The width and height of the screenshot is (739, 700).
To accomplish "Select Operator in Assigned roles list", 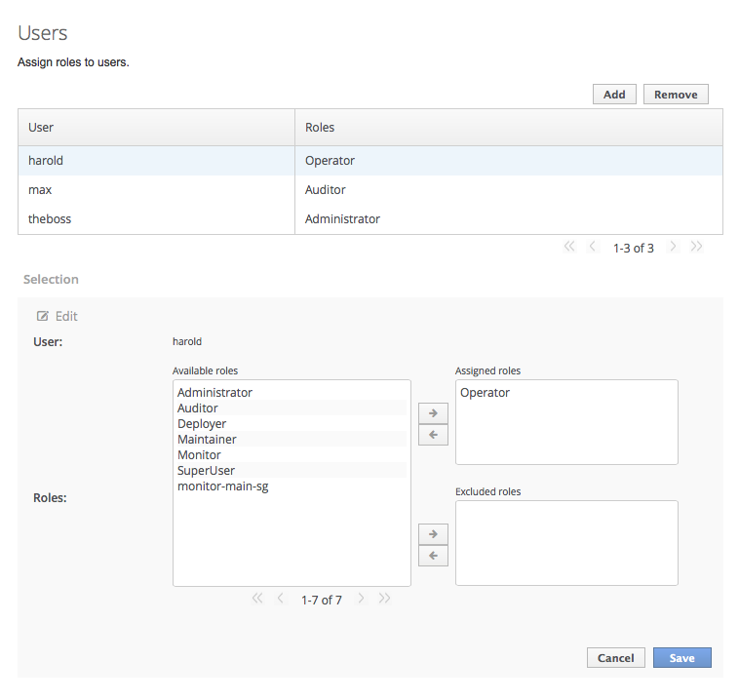I will tap(486, 393).
